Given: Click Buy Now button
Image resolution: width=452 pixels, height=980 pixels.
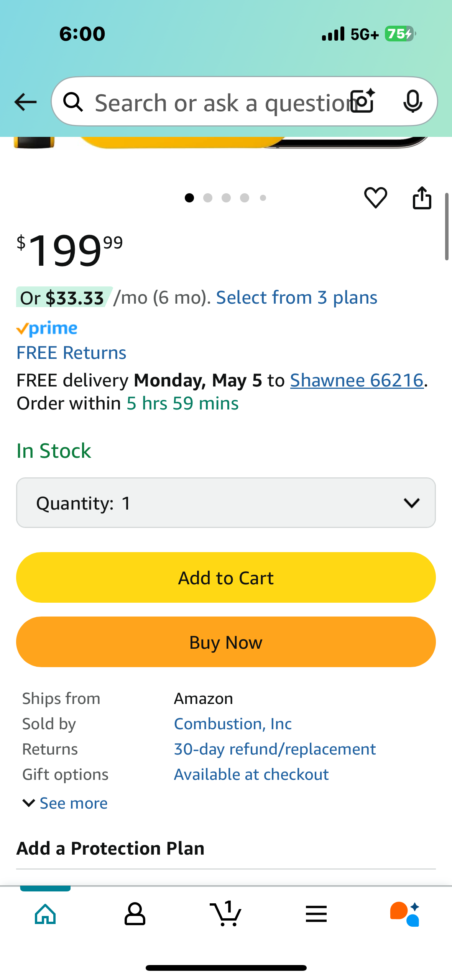Looking at the screenshot, I should coord(226,642).
